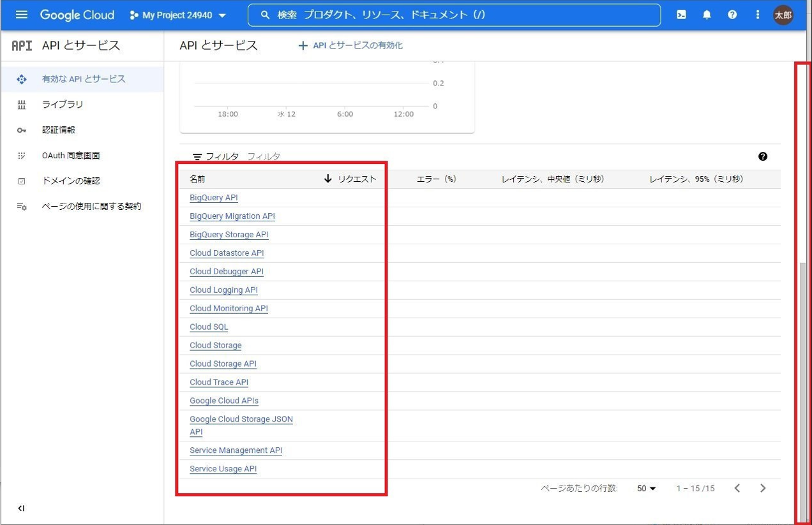Image resolution: width=812 pixels, height=525 pixels.
Task: Open the hamburger navigation menu
Action: click(x=22, y=15)
